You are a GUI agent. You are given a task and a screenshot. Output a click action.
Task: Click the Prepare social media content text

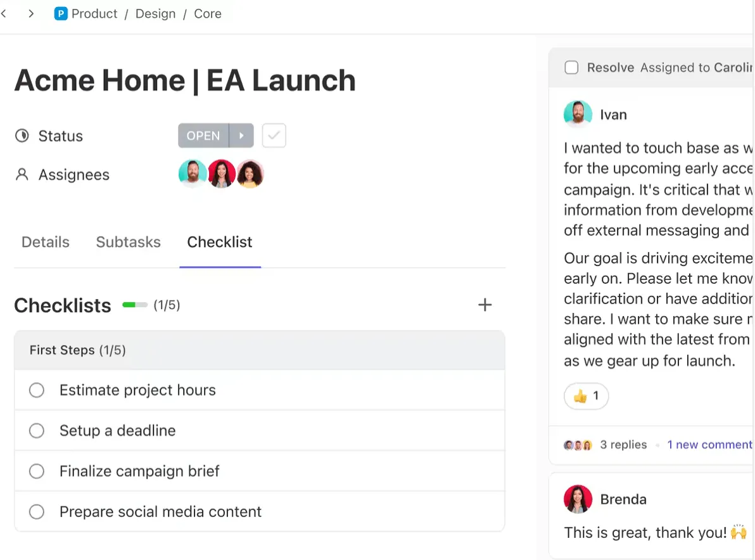coord(160,511)
